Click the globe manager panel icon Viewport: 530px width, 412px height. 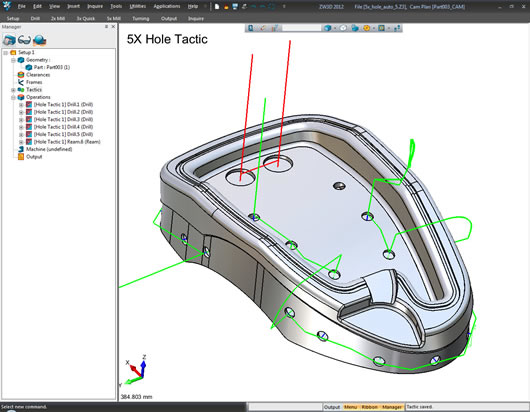(x=40, y=40)
